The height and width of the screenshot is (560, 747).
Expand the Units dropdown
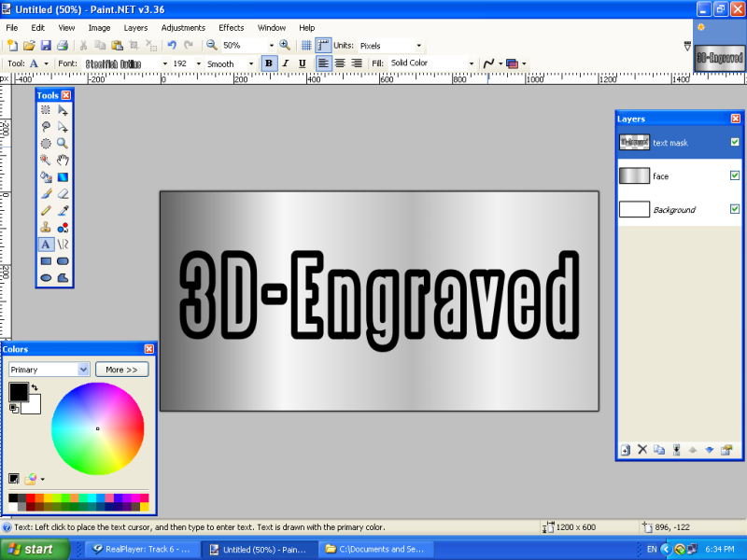click(x=418, y=45)
